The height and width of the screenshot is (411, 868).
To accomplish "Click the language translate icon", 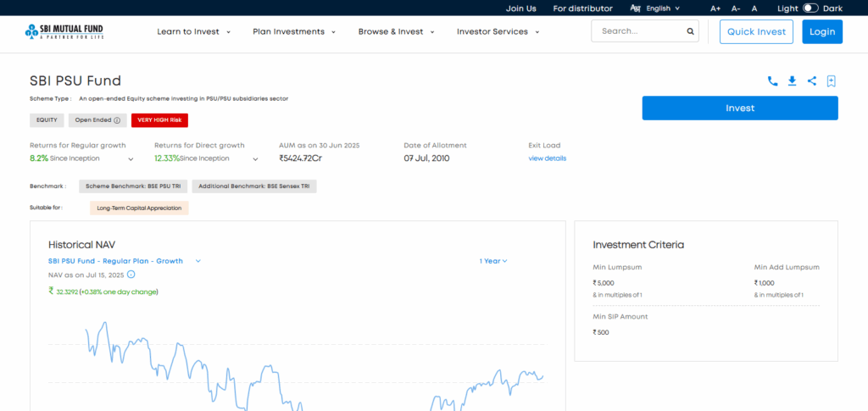I will pyautogui.click(x=635, y=8).
